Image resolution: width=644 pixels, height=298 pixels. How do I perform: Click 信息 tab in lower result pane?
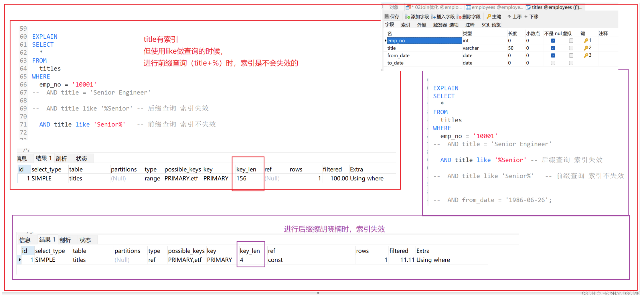pyautogui.click(x=25, y=240)
